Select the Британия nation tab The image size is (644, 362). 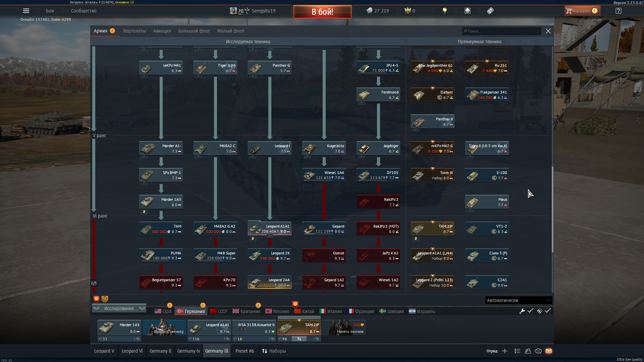tap(246, 311)
